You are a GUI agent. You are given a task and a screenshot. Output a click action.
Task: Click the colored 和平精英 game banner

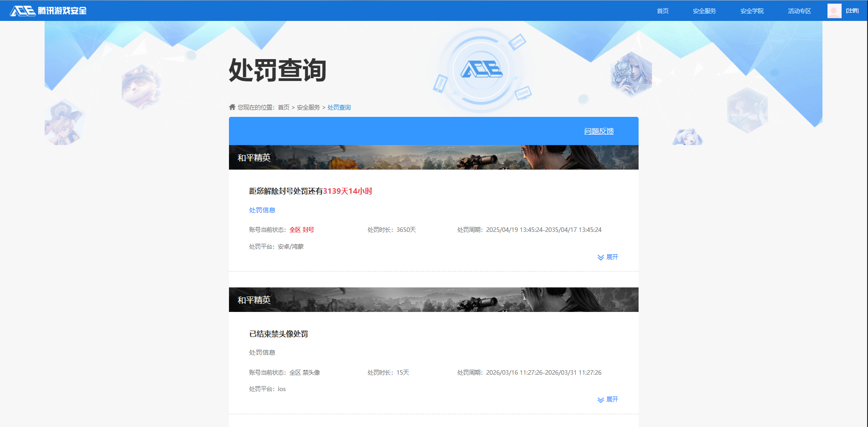[x=433, y=157]
